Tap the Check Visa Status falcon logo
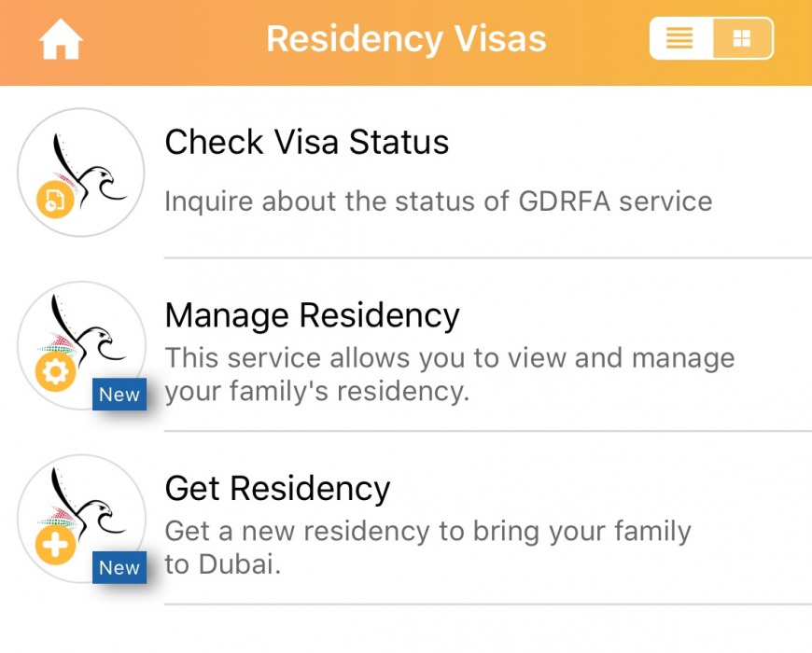Viewport: 812px width, 653px height. pos(81,171)
